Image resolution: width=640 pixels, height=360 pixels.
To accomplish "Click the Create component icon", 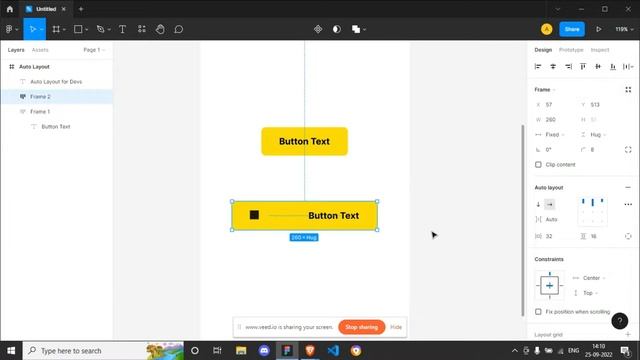I will point(318,29).
